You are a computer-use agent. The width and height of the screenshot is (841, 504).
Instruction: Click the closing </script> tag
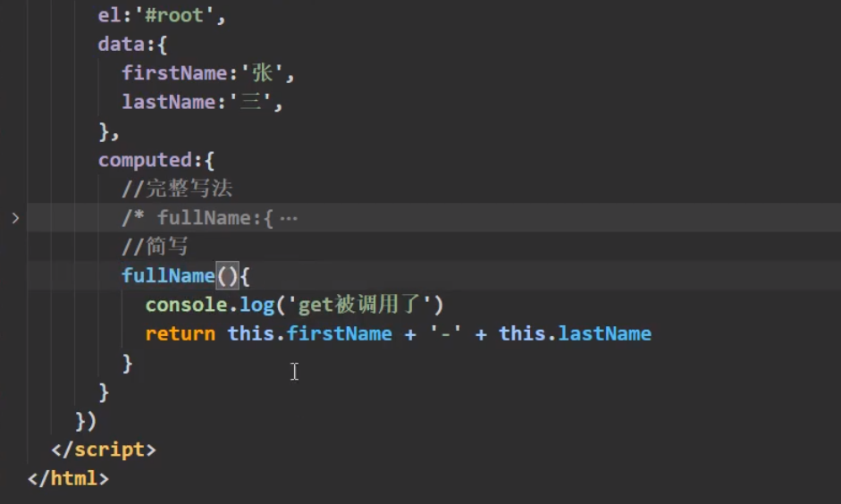(104, 449)
